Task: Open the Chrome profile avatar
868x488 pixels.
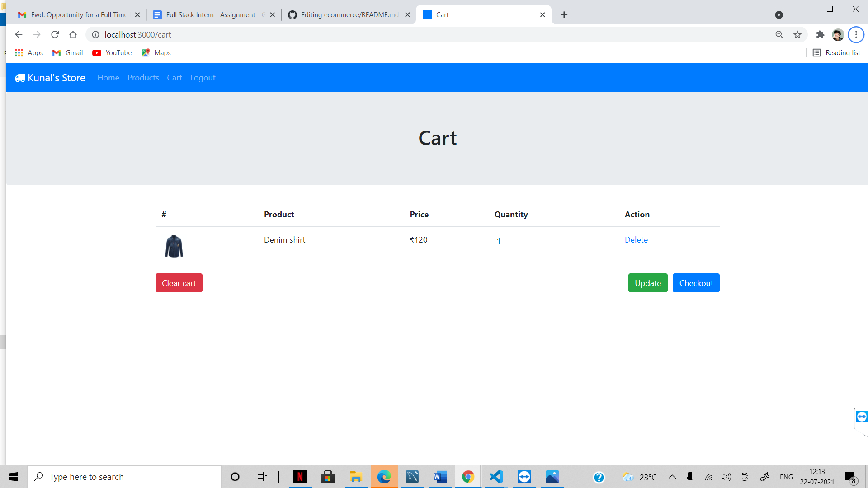Action: tap(838, 34)
